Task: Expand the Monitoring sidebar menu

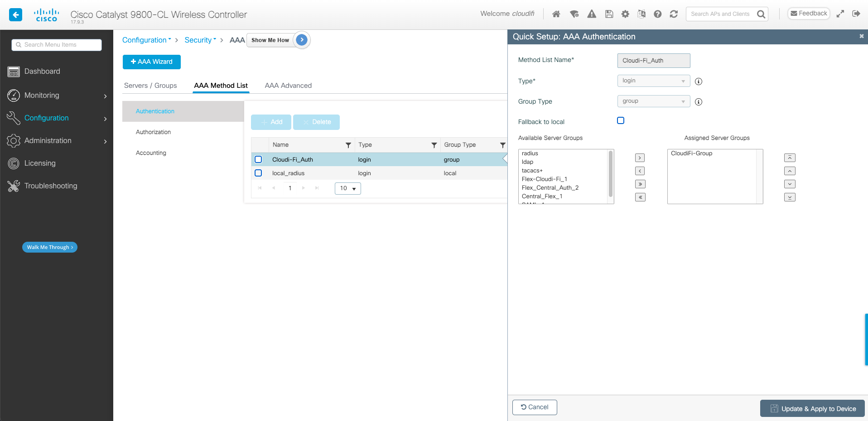Action: click(57, 96)
